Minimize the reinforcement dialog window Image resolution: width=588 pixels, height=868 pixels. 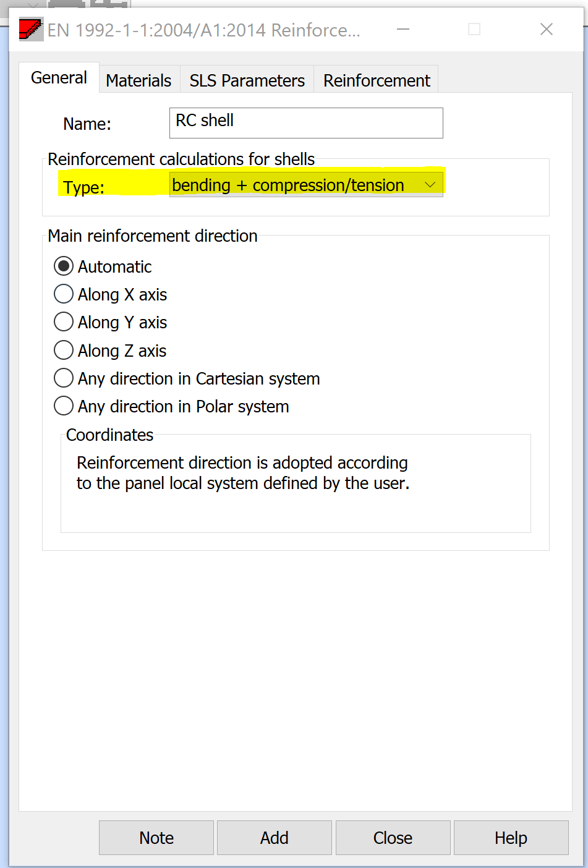pyautogui.click(x=403, y=29)
